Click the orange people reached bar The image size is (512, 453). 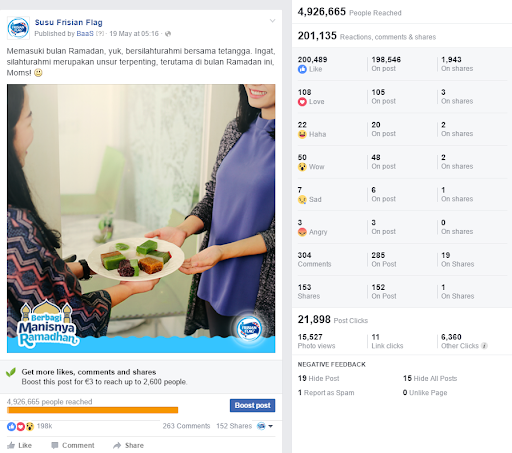[x=93, y=410]
